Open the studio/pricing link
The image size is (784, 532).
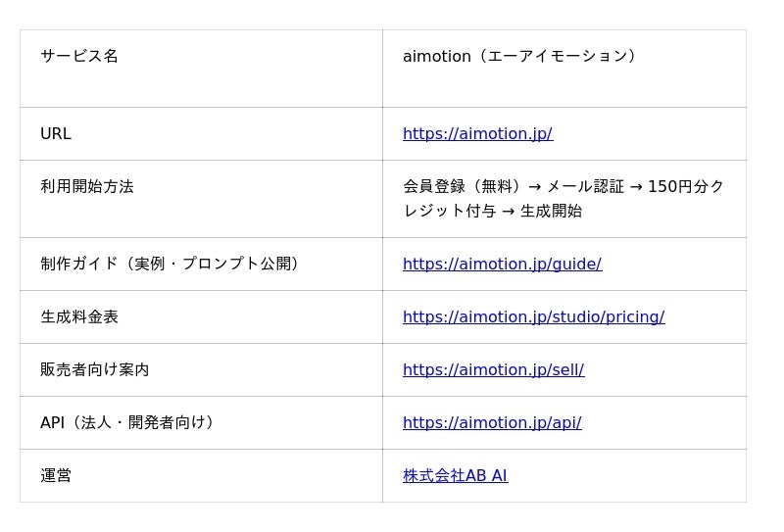click(x=533, y=316)
